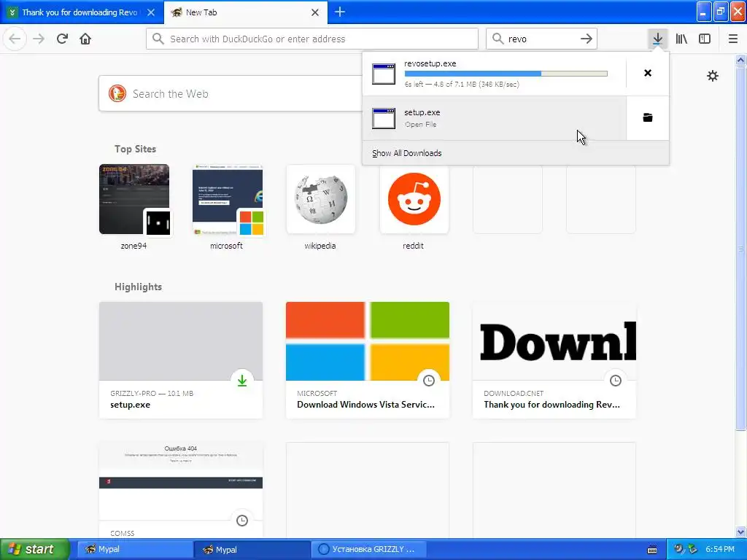The image size is (747, 560).
Task: Close the 'Thank you for downloading Revo' tab
Action: tap(151, 12)
